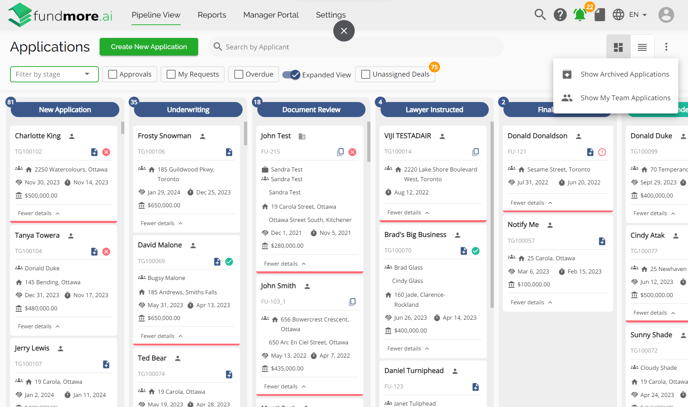Collapse details on David Malone card

coord(161,336)
